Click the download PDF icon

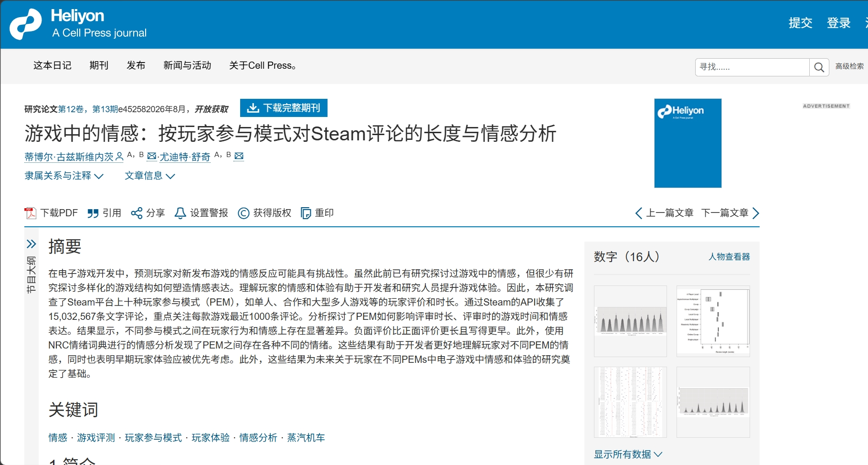(x=31, y=213)
